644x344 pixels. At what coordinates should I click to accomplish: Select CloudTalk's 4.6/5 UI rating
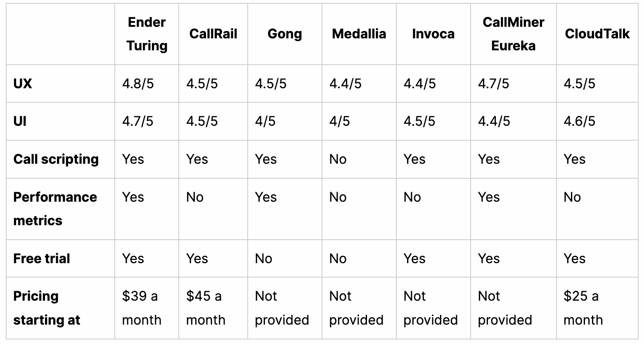(x=580, y=121)
